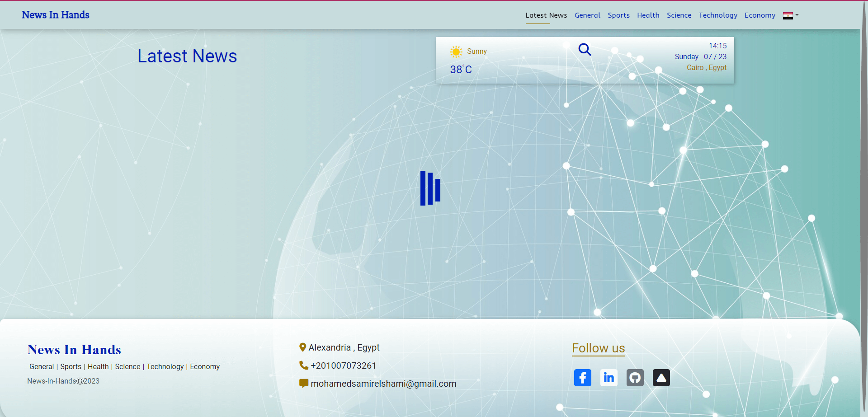
Task: Click the News In Hands header logo
Action: (x=56, y=15)
